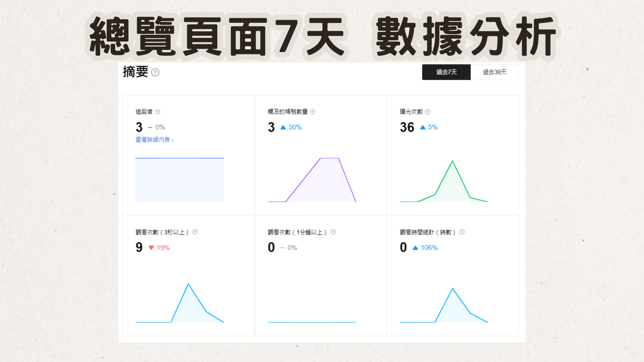The width and height of the screenshot is (644, 362).
Task: Click the 觀看次數（3秒以上）chart
Action: click(179, 303)
